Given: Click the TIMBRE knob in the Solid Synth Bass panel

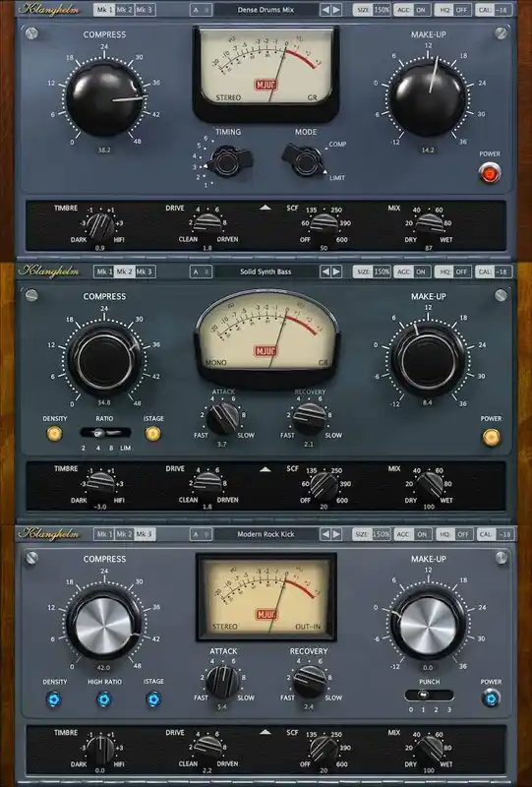Looking at the screenshot, I should 100,487.
